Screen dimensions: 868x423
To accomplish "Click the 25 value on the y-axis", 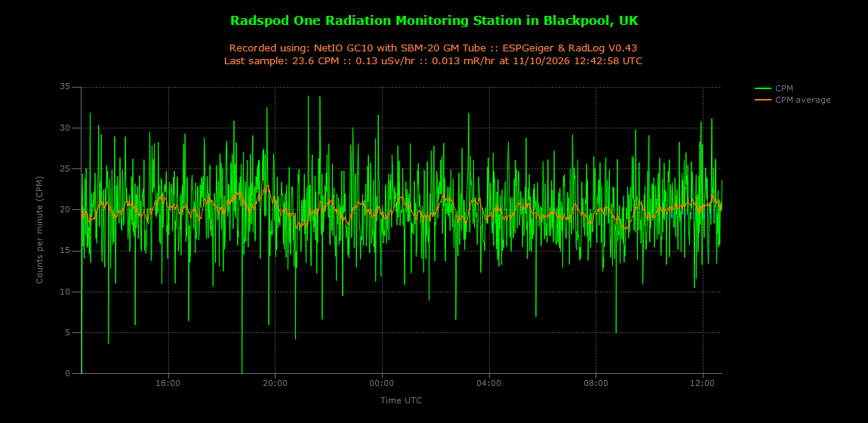I will pos(66,169).
